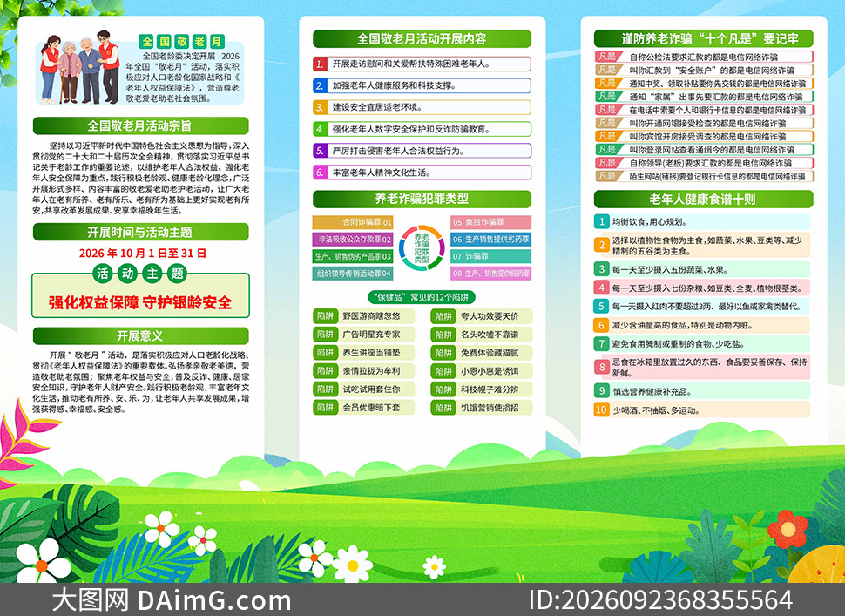Click the '全国敬老月' title tiles

[x=182, y=42]
